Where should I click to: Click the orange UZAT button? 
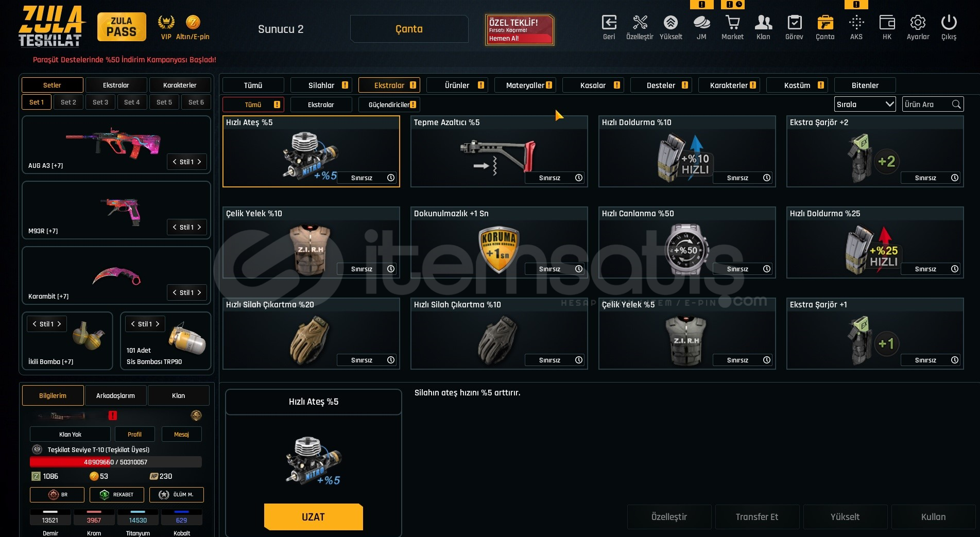point(313,517)
